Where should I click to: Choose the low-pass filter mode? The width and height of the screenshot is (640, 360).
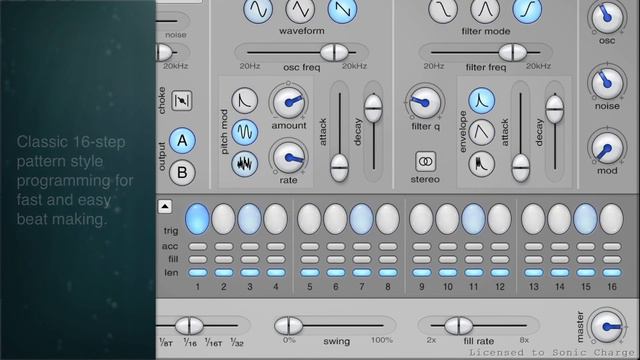point(443,9)
